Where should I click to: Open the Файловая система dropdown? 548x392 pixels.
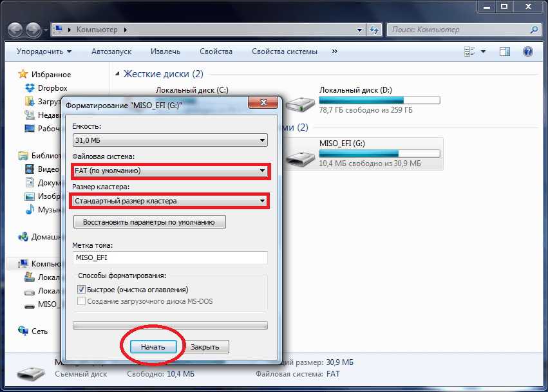[170, 171]
